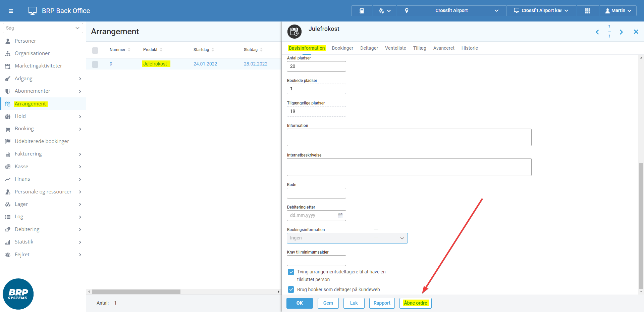
Task: Open the globe language dropdown
Action: coord(384,11)
